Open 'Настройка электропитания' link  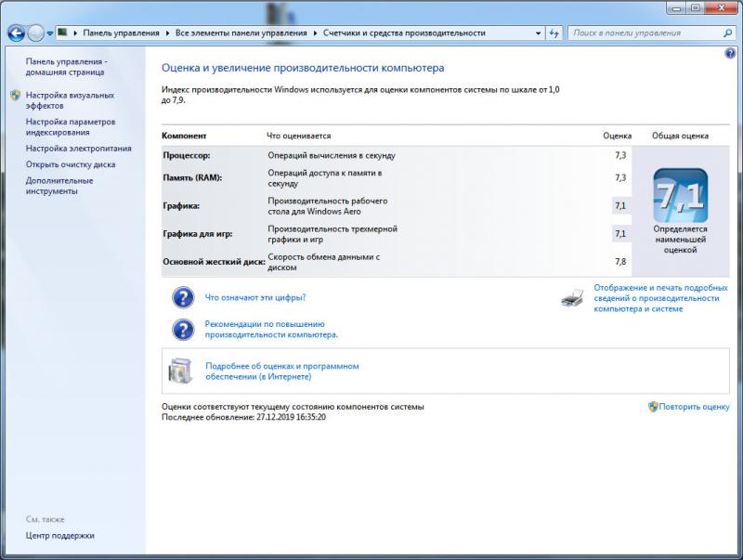(x=79, y=149)
